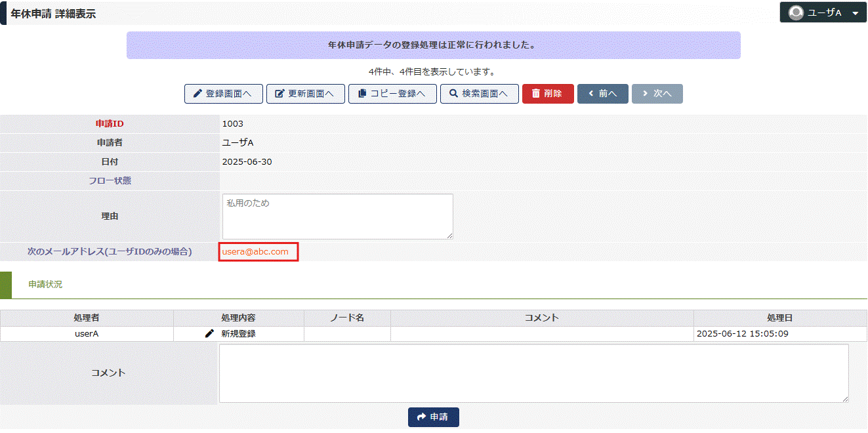The height and width of the screenshot is (433, 868).
Task: Click the 処理日 column header
Action: click(780, 318)
